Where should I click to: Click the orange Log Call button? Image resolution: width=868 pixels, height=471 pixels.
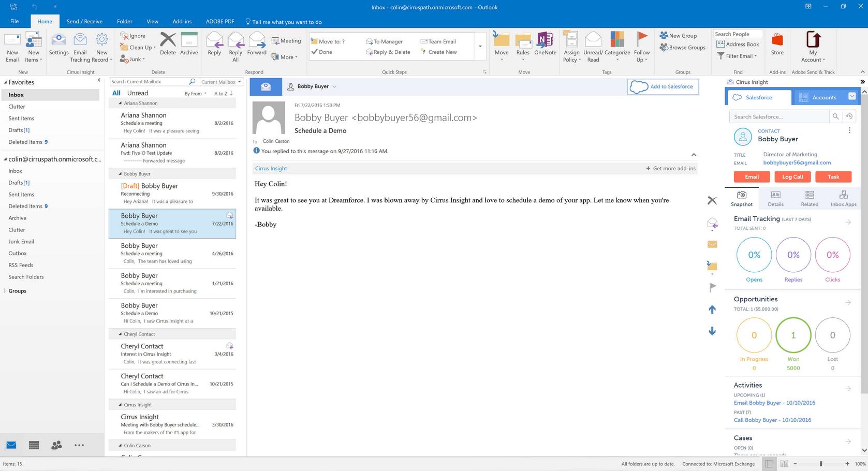(792, 177)
